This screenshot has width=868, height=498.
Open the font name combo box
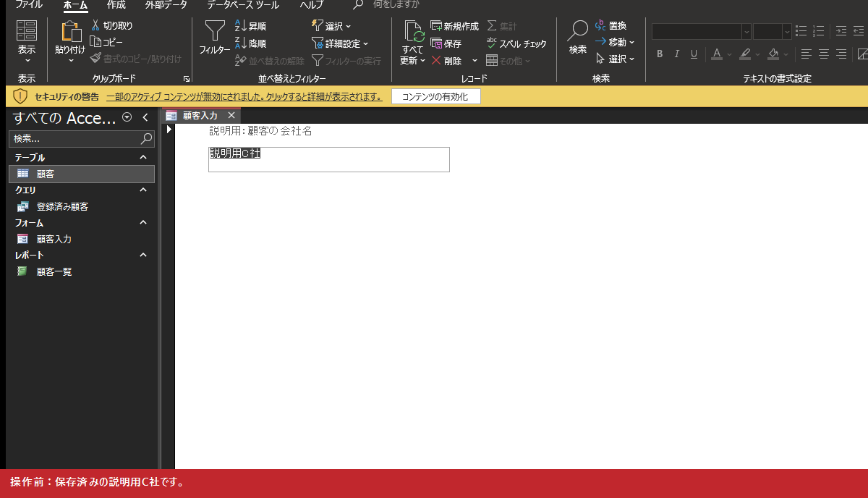[702, 31]
